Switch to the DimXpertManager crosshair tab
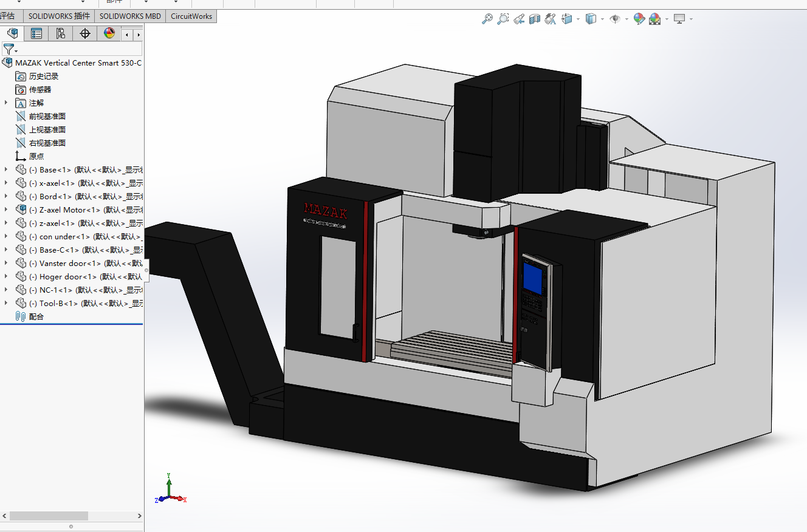807x532 pixels. 85,33
